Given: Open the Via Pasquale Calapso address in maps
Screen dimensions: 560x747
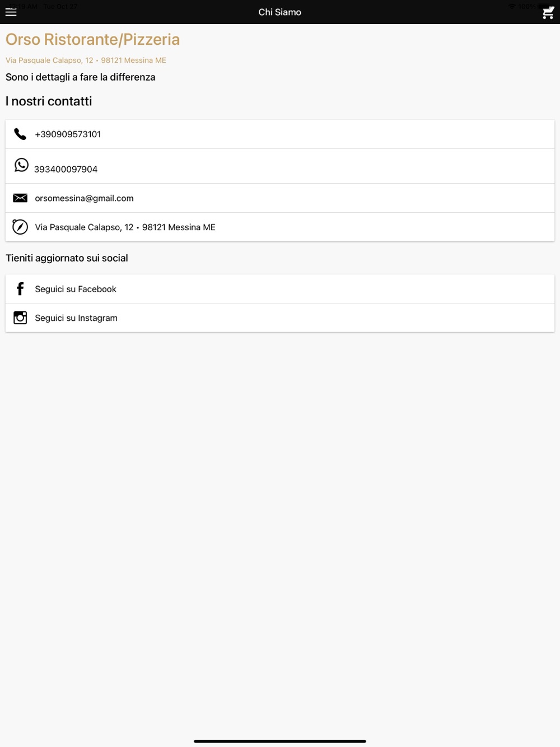Looking at the screenshot, I should [280, 227].
